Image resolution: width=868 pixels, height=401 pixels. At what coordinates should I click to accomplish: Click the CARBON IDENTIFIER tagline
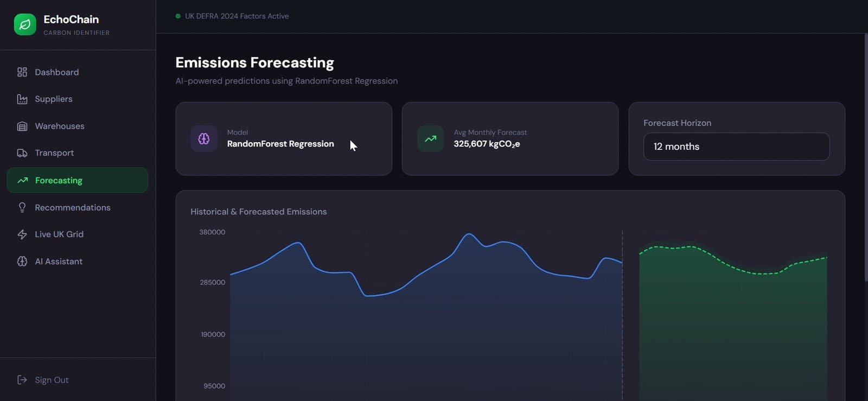[76, 33]
